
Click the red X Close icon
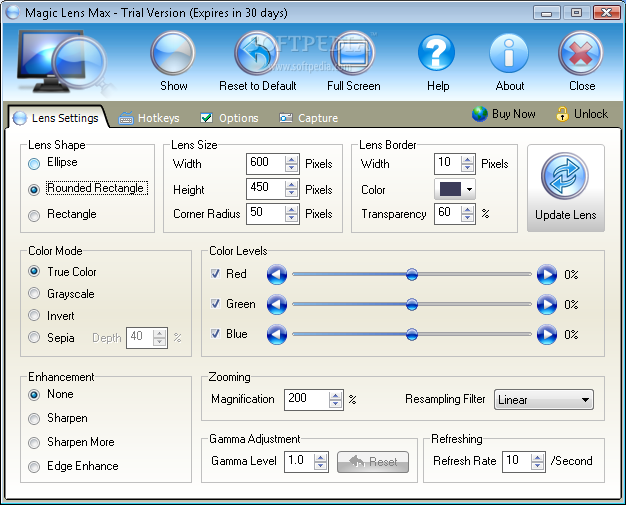(581, 53)
